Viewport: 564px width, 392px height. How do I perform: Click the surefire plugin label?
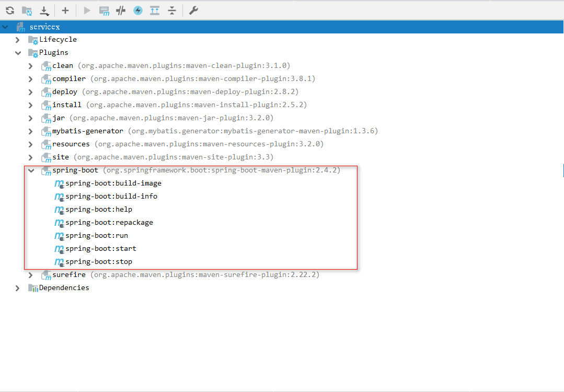[69, 275]
